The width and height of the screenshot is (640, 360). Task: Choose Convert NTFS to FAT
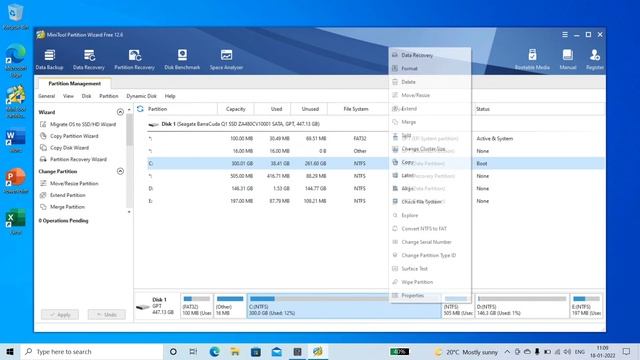pyautogui.click(x=430, y=229)
